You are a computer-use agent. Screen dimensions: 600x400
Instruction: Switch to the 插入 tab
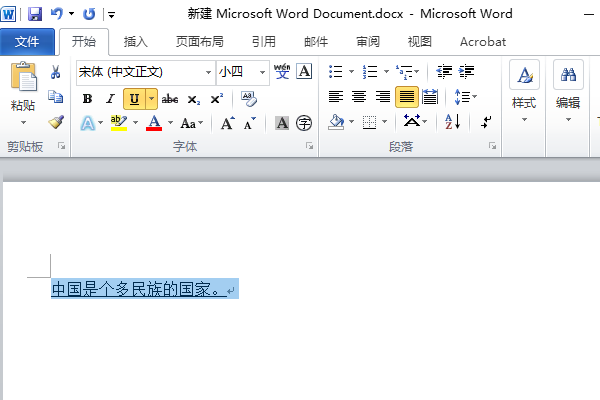(x=135, y=41)
